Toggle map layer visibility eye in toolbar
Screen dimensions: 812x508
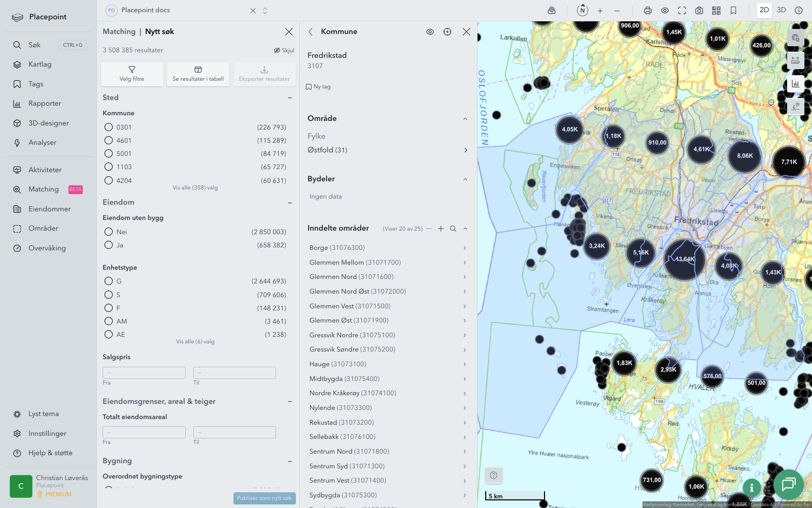(665, 11)
